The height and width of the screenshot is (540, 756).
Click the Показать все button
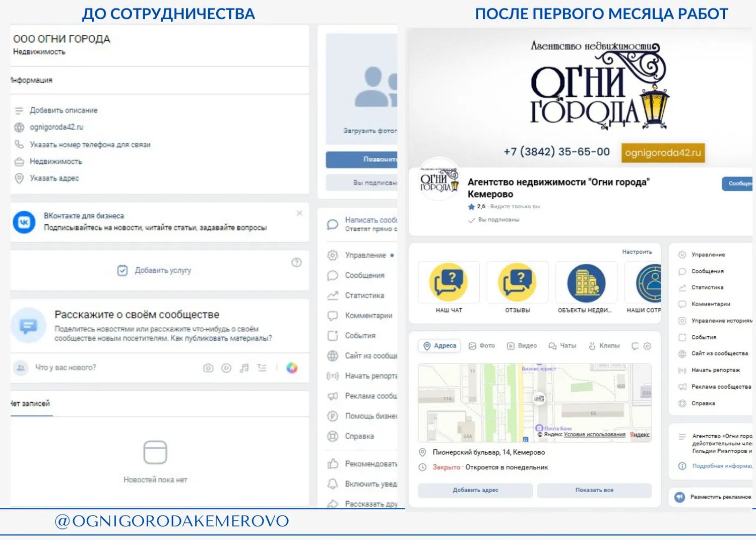(594, 490)
